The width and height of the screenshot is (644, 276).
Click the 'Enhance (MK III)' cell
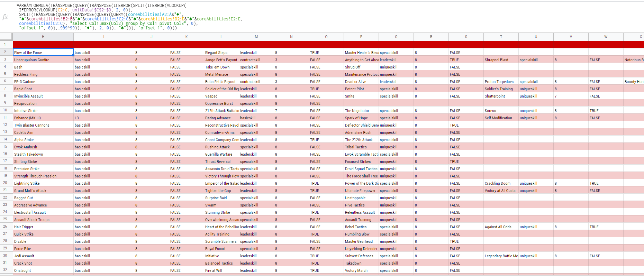point(43,118)
